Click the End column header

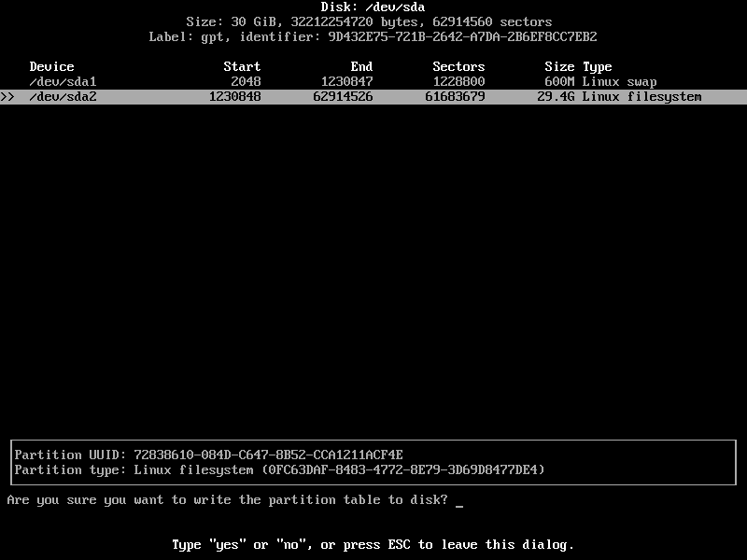[x=361, y=66]
